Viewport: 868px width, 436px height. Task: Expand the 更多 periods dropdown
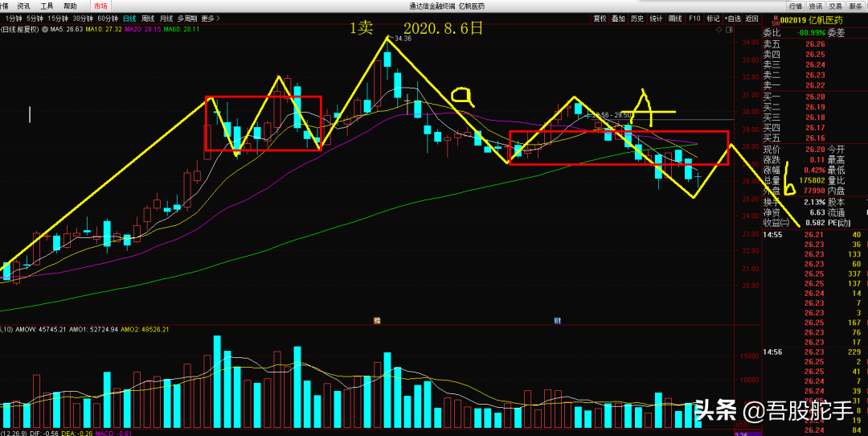(x=211, y=19)
